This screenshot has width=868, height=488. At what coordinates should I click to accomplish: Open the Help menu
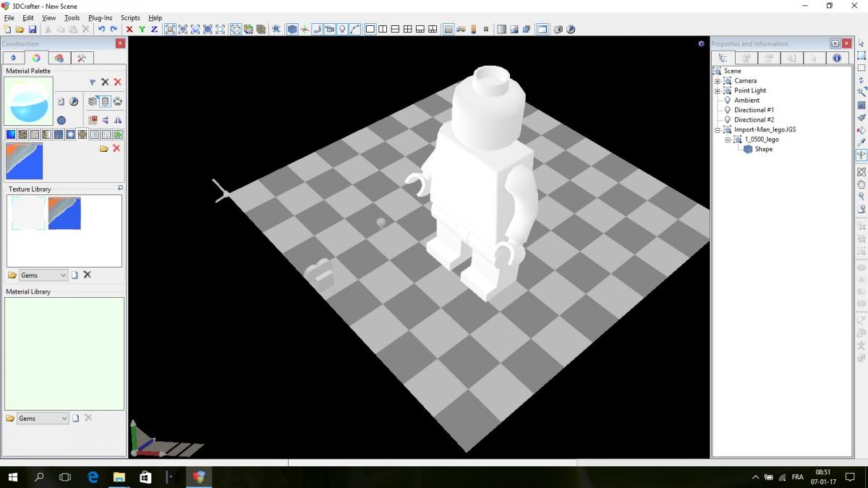[x=155, y=17]
